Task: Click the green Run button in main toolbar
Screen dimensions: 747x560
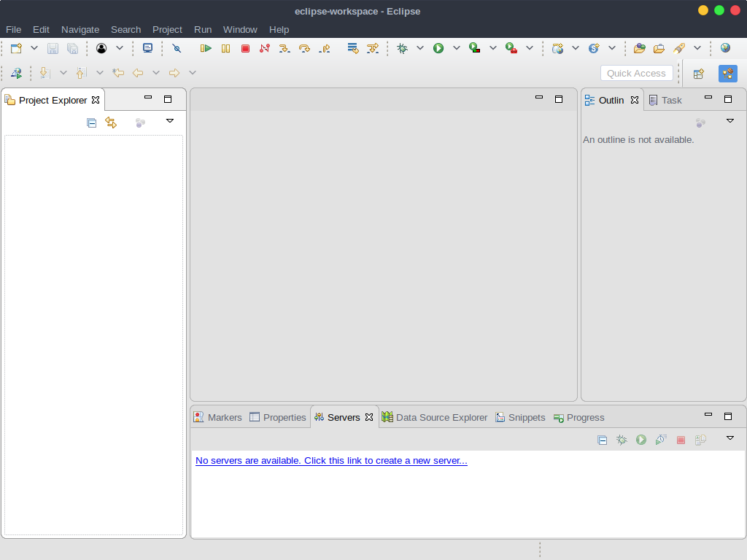Action: coord(438,48)
